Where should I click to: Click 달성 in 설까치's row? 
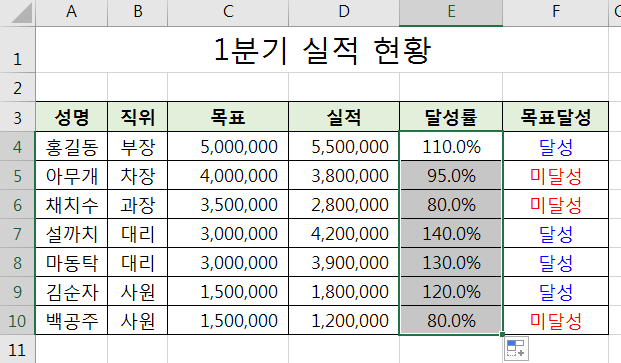tap(556, 233)
